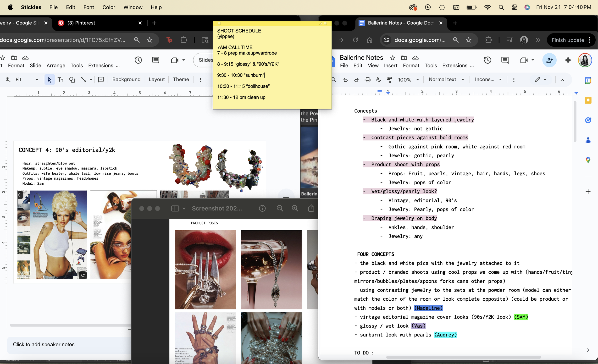Click the paint format icon in Docs
This screenshot has height=364, width=598.
tap(389, 80)
